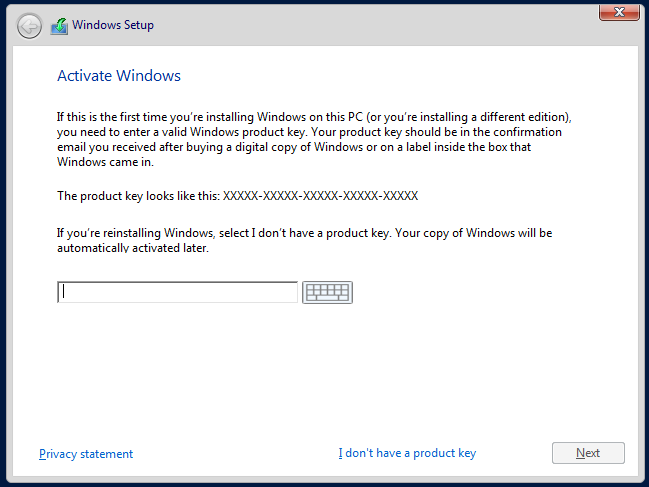Focus the product key input field
The height and width of the screenshot is (487, 649).
point(178,292)
